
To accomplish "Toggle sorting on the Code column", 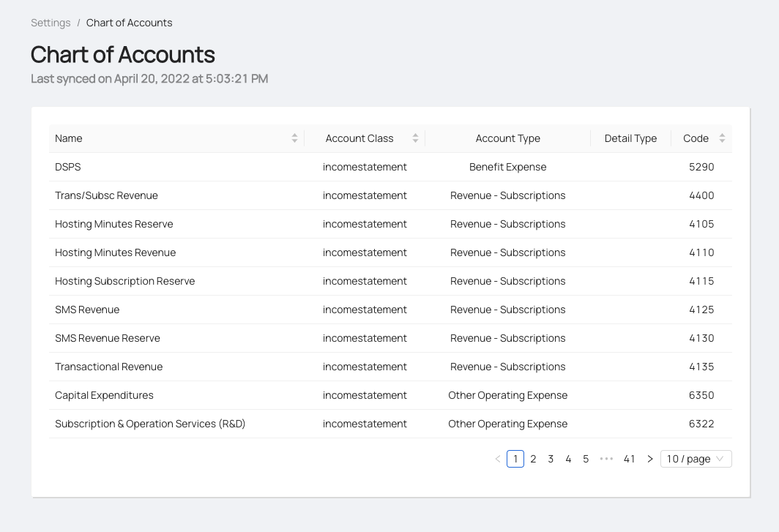I will click(722, 138).
